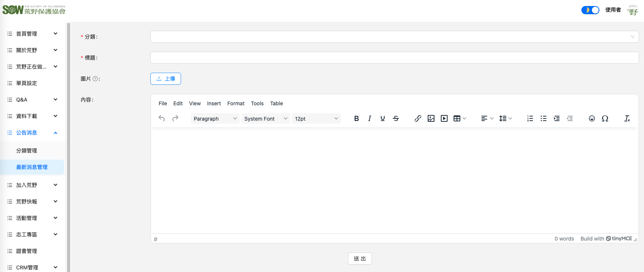Click the insert media icon
Image resolution: width=644 pixels, height=272 pixels.
(x=444, y=118)
